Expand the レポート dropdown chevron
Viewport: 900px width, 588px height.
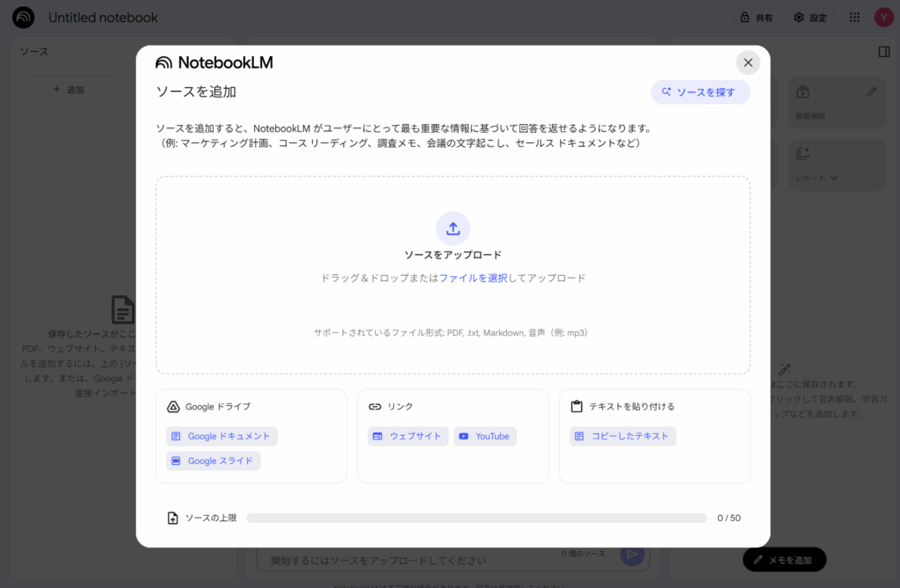pos(834,178)
